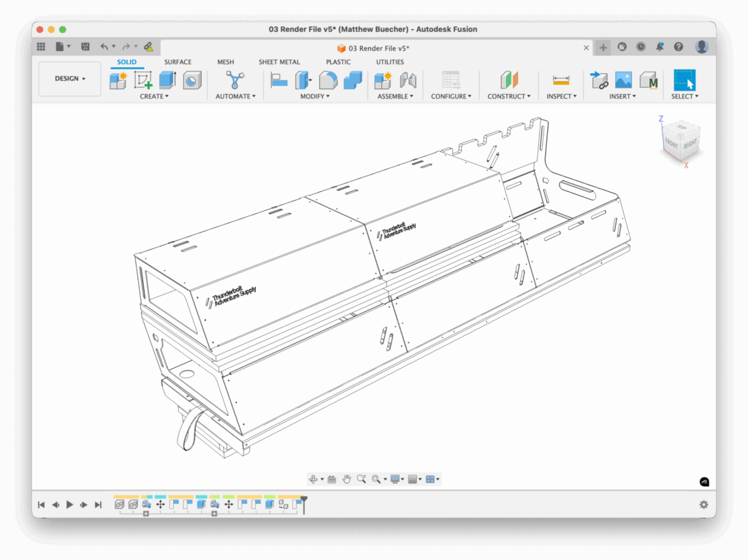Switch to the SURFACE tab

click(x=178, y=62)
